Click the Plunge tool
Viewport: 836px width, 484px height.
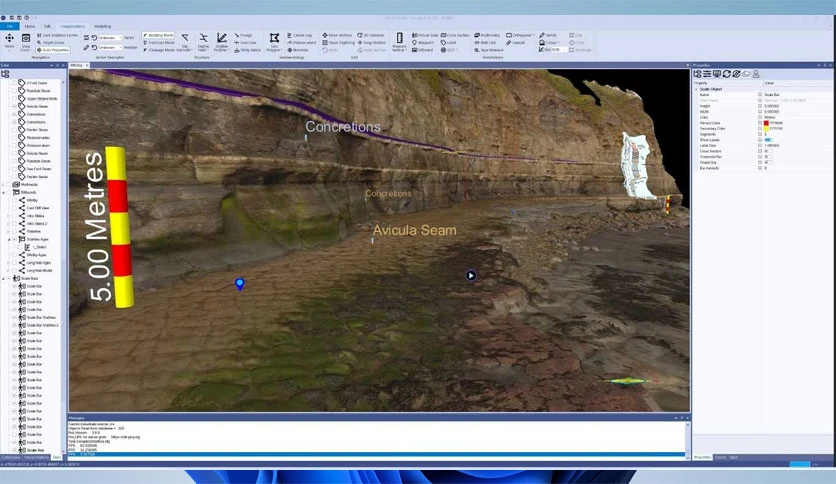(x=244, y=35)
